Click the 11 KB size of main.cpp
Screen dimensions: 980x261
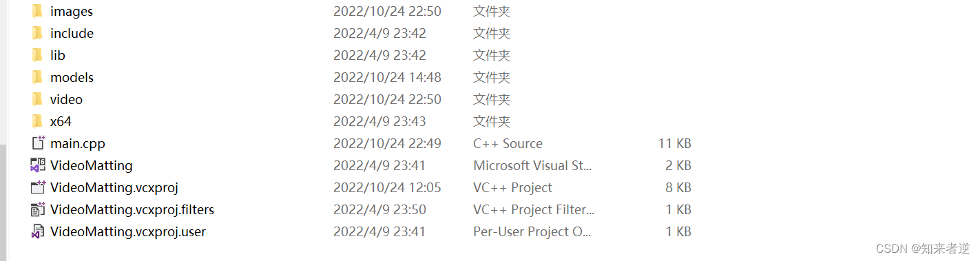(x=674, y=144)
